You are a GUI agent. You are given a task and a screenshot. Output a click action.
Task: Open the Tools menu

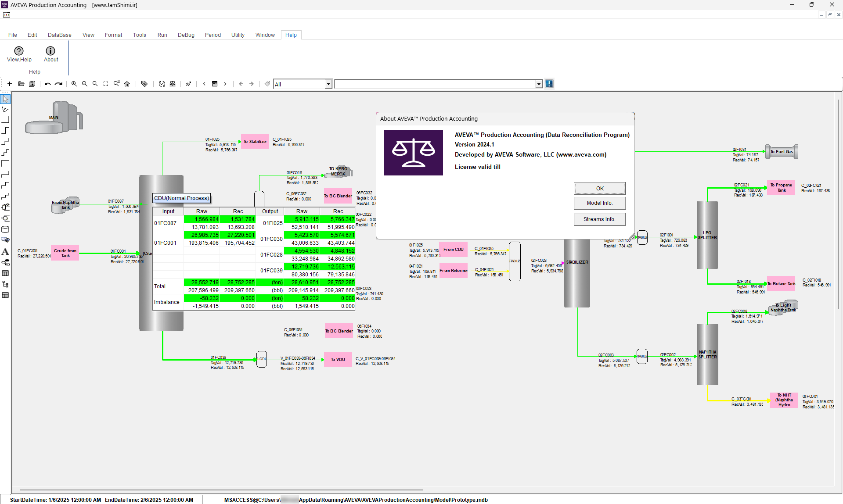pyautogui.click(x=140, y=35)
